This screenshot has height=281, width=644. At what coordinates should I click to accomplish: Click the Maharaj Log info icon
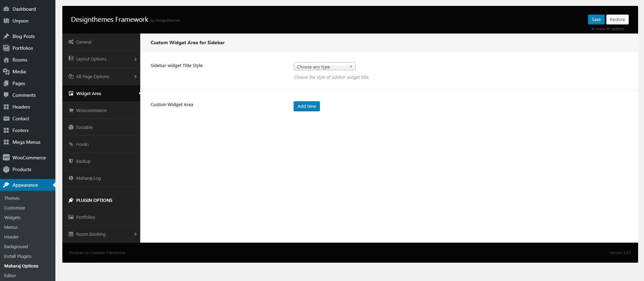pyautogui.click(x=71, y=178)
